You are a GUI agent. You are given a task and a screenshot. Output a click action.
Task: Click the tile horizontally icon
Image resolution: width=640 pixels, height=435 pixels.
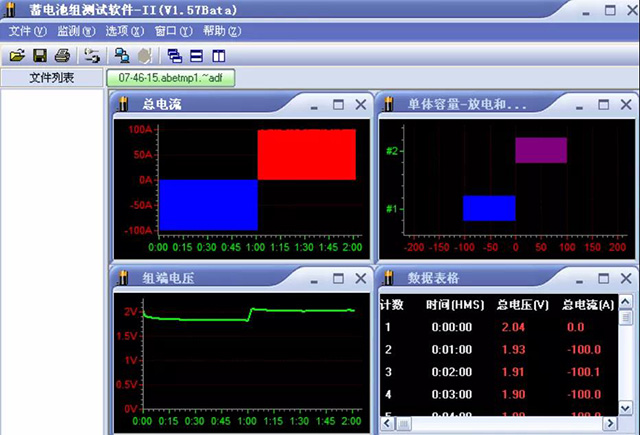(x=196, y=55)
